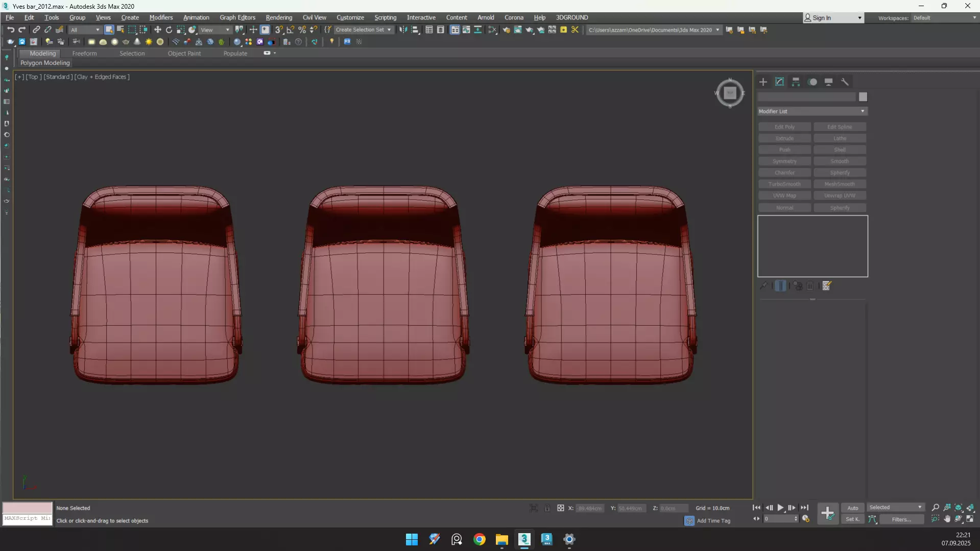The width and height of the screenshot is (980, 551).
Task: Toggle Window/Crossing selection mode
Action: (144, 30)
